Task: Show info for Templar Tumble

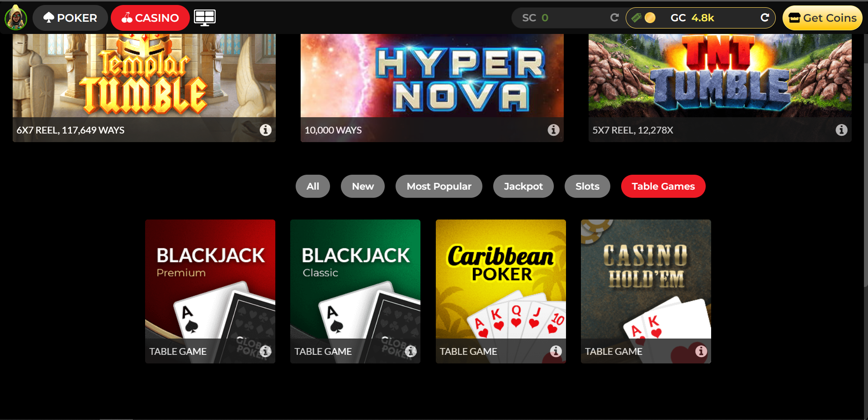Action: pyautogui.click(x=266, y=130)
